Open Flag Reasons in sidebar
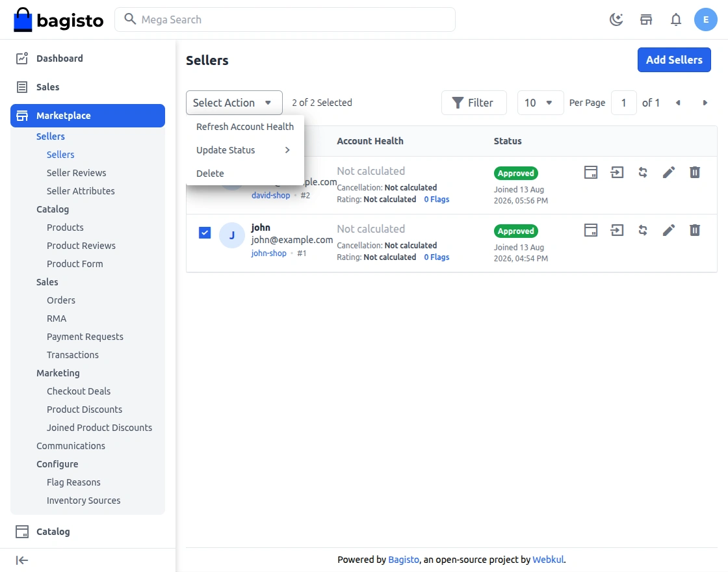 click(x=73, y=482)
